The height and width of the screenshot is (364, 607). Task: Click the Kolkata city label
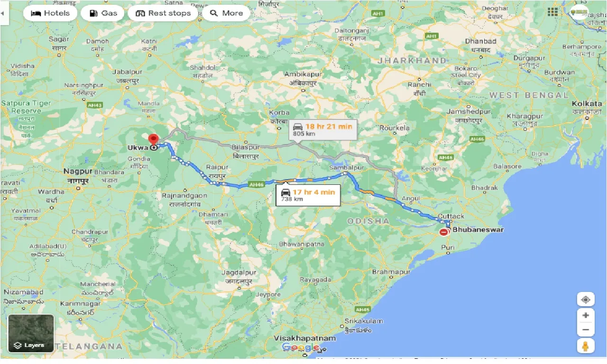pos(587,103)
